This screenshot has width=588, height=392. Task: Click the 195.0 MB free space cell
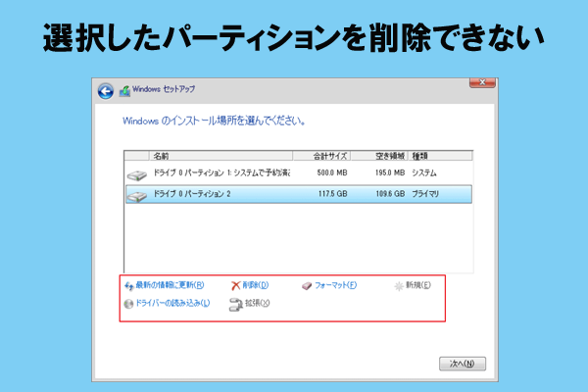(x=390, y=172)
